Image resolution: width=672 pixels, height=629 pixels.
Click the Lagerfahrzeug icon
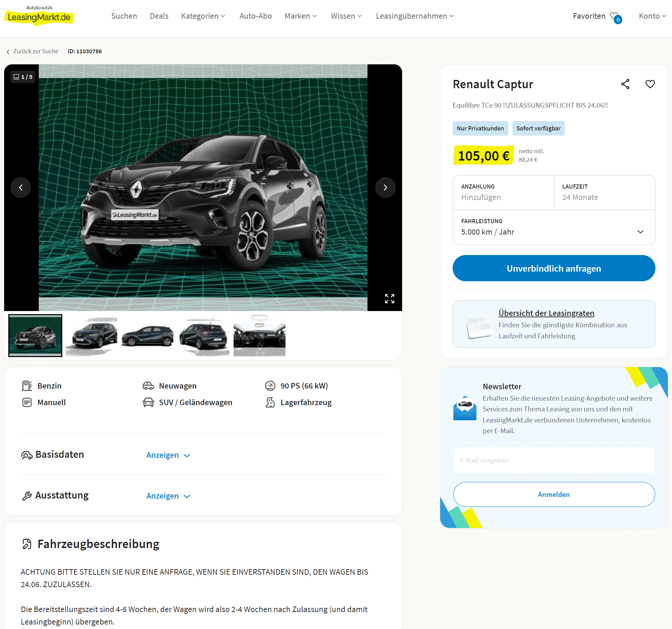pyautogui.click(x=270, y=402)
